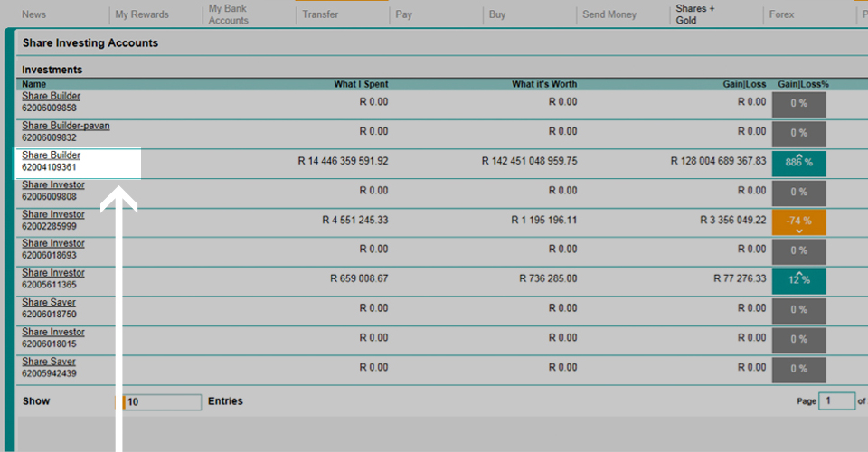Click the Show entries count field
This screenshot has width=868, height=452.
(x=163, y=402)
